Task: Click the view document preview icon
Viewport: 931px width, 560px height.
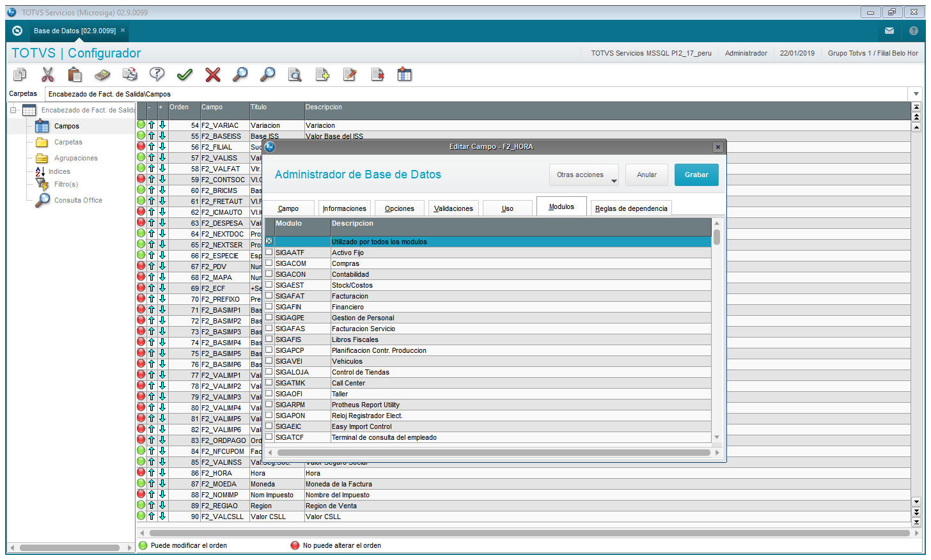Action: pyautogui.click(x=295, y=75)
